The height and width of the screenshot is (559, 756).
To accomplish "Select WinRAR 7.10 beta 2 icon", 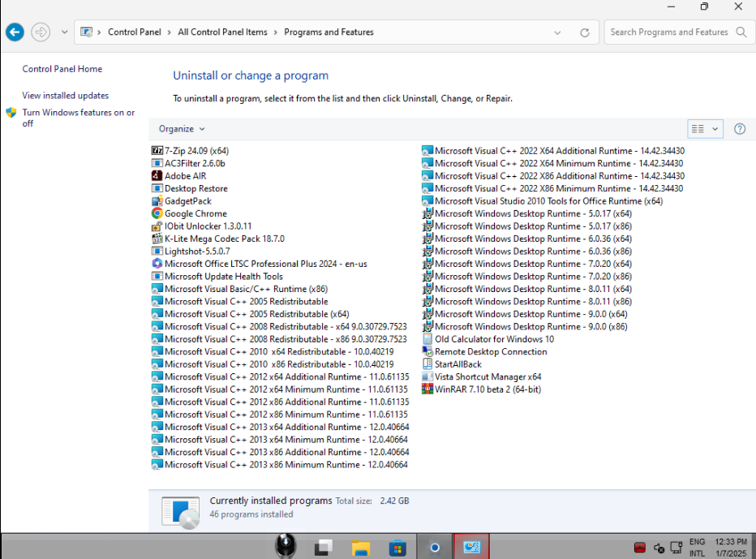I will coord(427,389).
